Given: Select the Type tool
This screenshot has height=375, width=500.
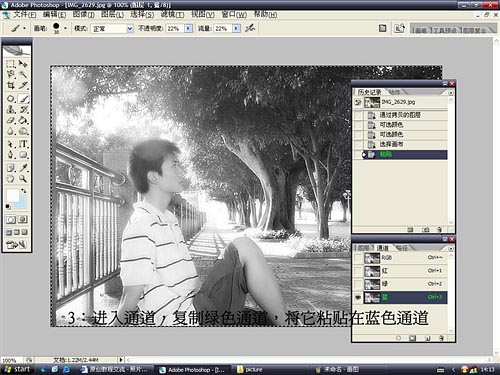Looking at the screenshot, I should click(23, 144).
